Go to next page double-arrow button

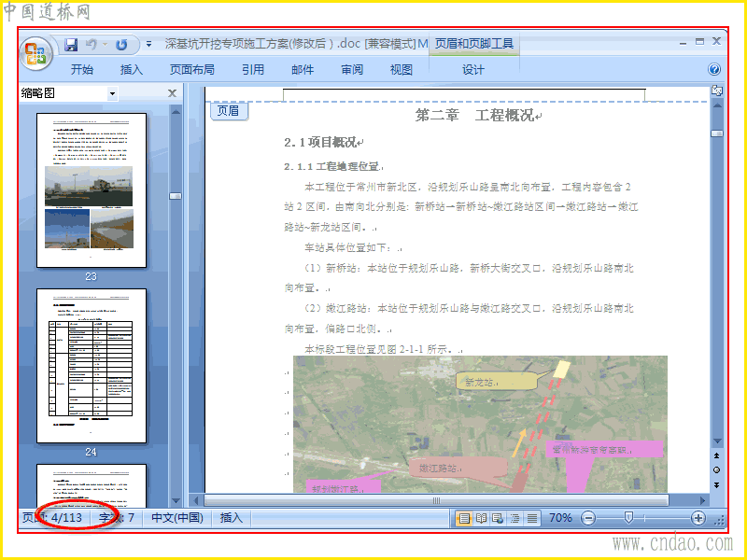[716, 484]
